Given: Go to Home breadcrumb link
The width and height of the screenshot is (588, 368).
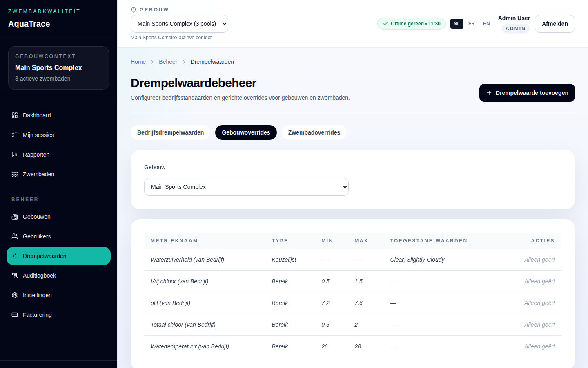Looking at the screenshot, I should click(138, 62).
